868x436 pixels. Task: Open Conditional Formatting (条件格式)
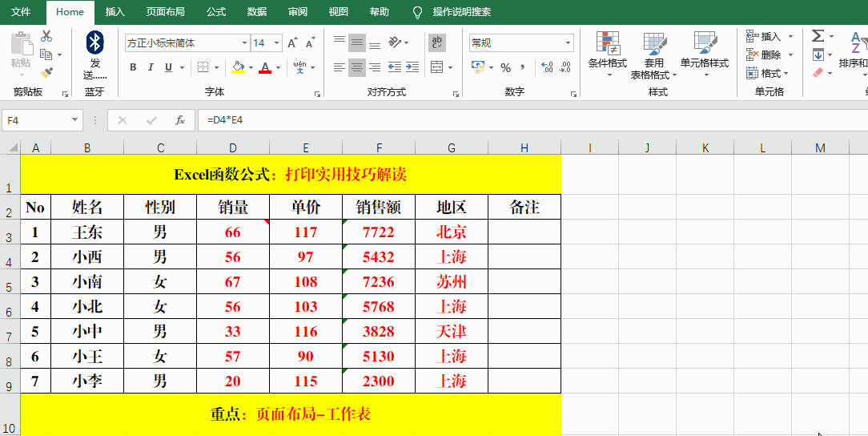(x=607, y=54)
